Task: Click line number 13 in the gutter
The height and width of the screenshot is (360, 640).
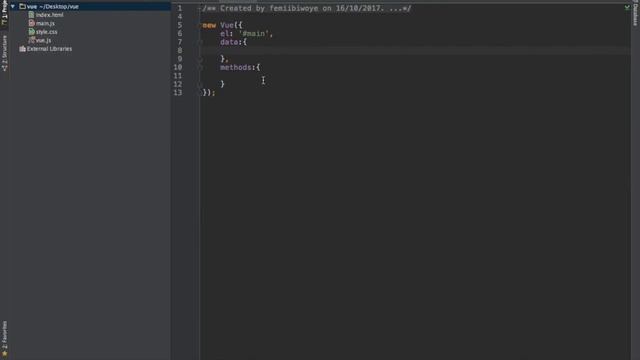Action: [x=178, y=93]
